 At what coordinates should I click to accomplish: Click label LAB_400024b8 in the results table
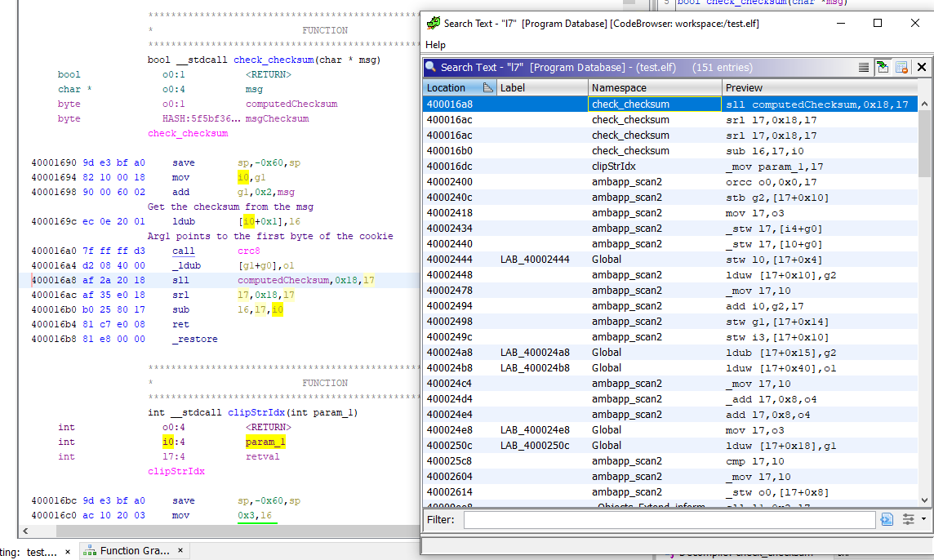tap(534, 367)
